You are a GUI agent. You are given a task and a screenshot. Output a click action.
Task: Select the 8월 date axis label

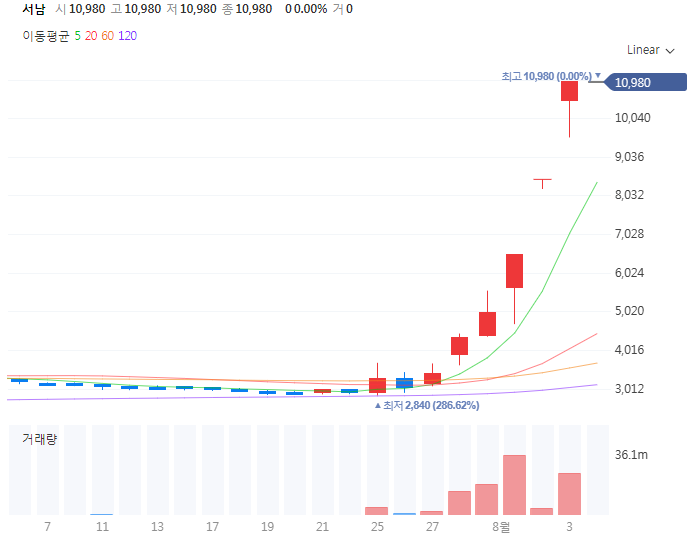tap(501, 527)
